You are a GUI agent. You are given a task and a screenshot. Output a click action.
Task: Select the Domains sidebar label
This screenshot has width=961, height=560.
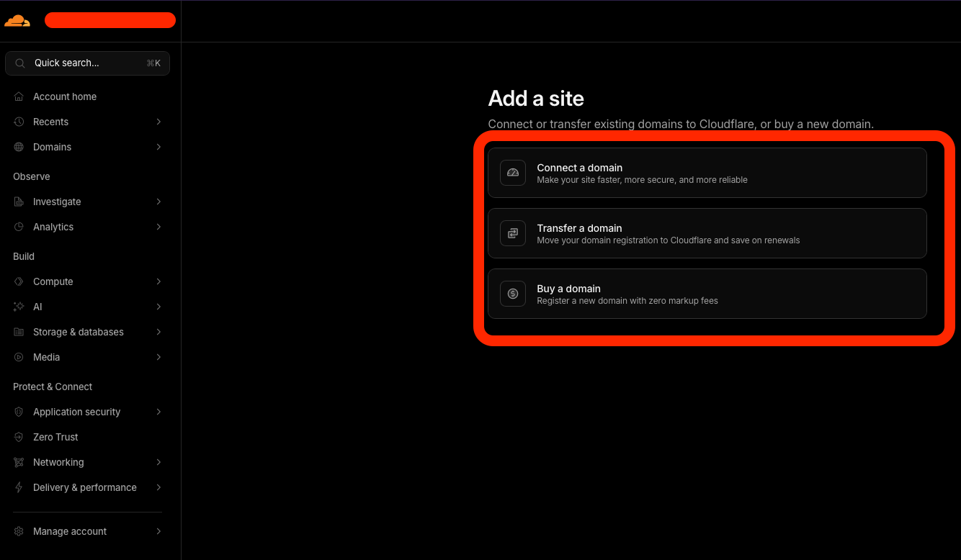[x=52, y=147]
